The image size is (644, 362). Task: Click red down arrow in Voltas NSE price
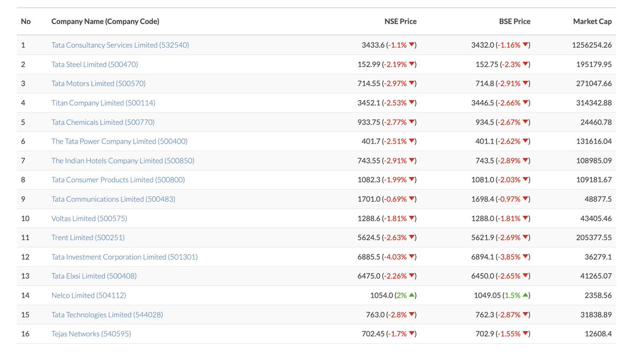(412, 218)
